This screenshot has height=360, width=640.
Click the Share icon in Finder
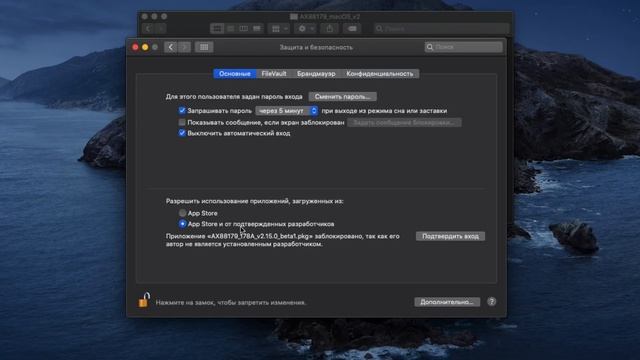tap(329, 29)
